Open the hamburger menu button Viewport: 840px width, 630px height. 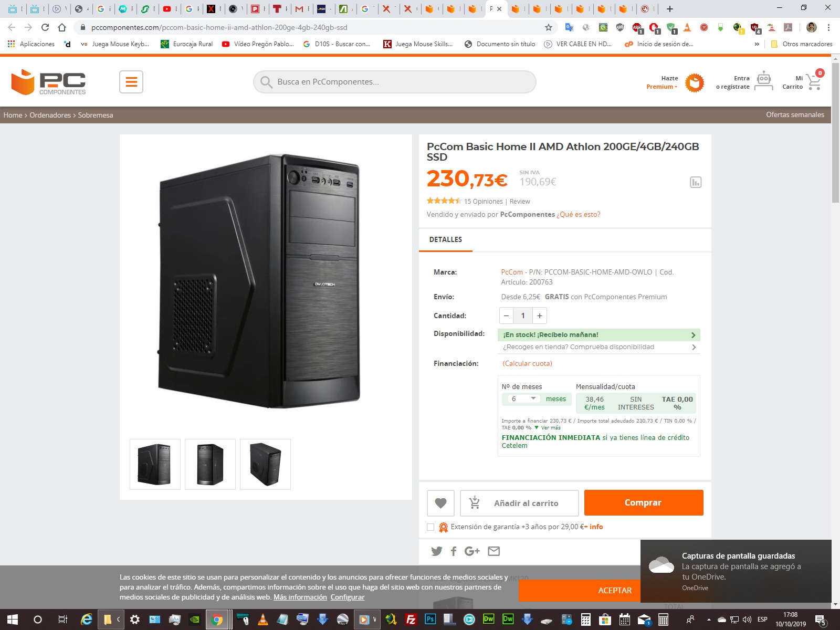131,82
